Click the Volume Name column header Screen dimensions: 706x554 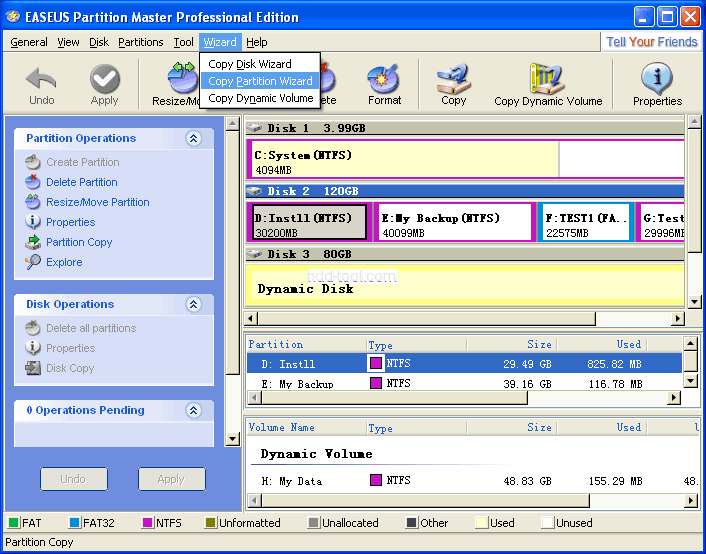(307, 427)
